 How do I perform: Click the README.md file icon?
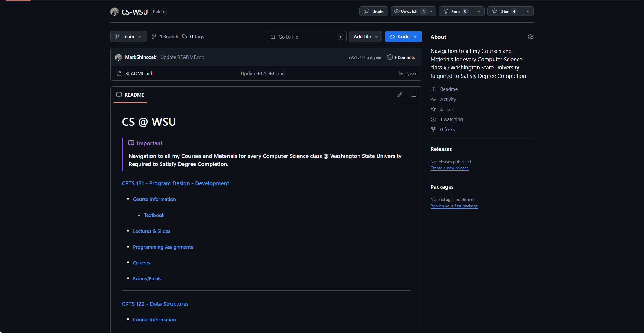click(119, 73)
